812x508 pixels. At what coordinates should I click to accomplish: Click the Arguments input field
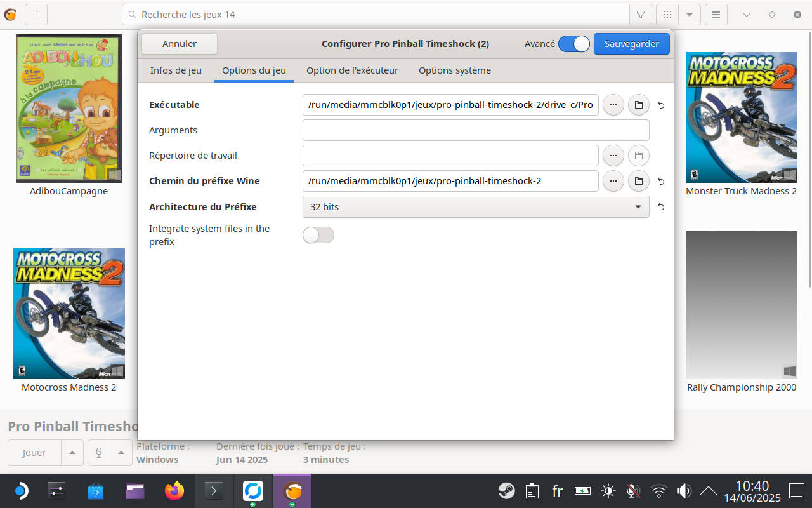(x=476, y=130)
